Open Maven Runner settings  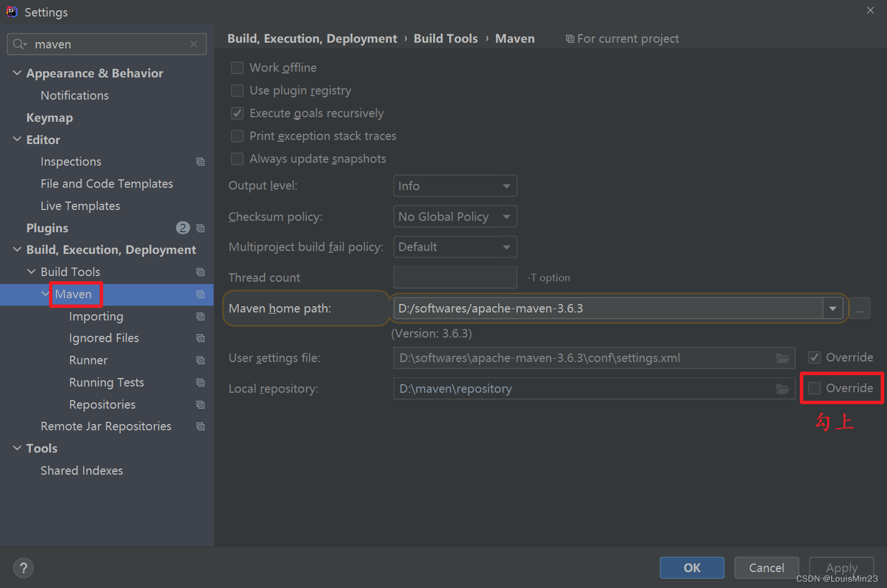88,360
